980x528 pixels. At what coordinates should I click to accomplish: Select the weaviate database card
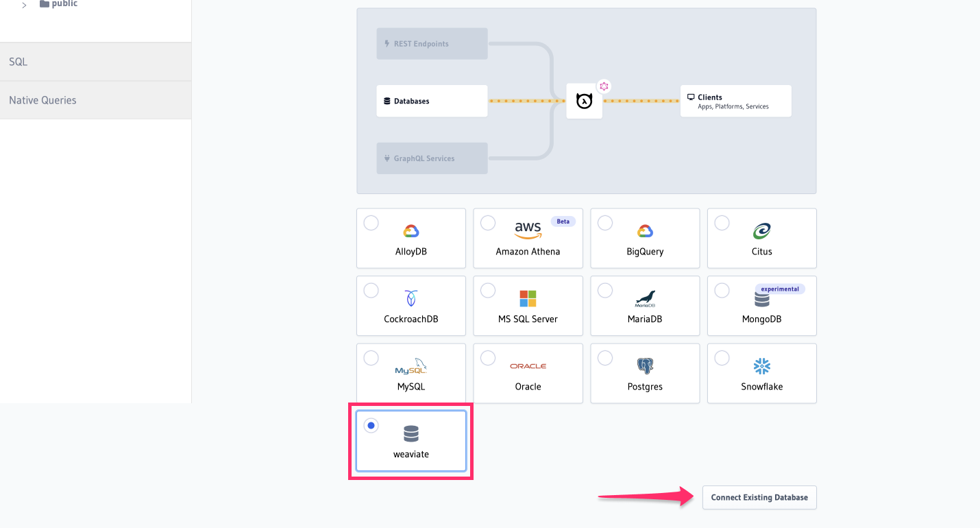pyautogui.click(x=411, y=441)
